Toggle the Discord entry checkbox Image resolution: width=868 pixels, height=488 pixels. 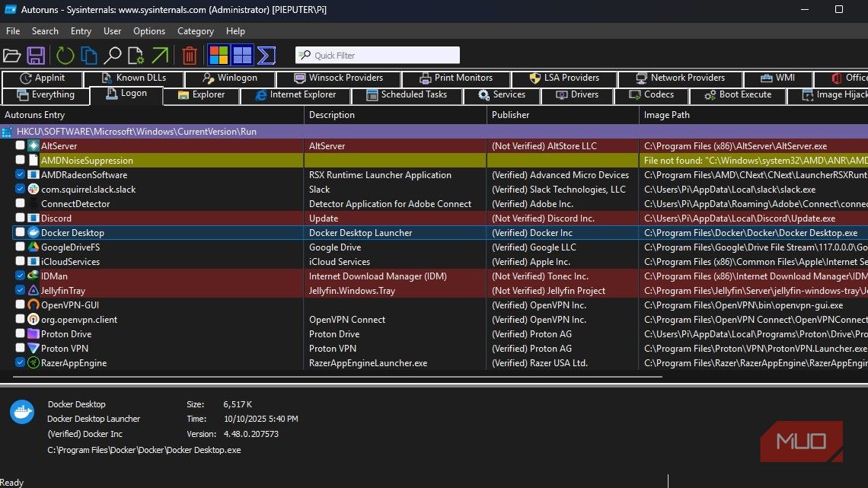tap(21, 218)
